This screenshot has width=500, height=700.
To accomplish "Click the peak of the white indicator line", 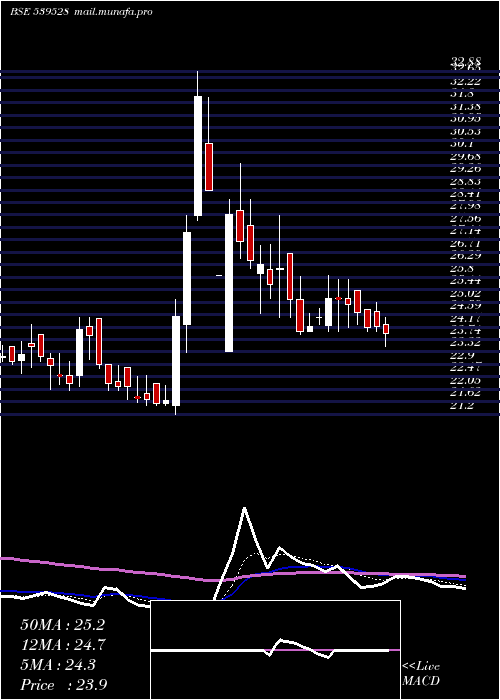I will pos(244,508).
